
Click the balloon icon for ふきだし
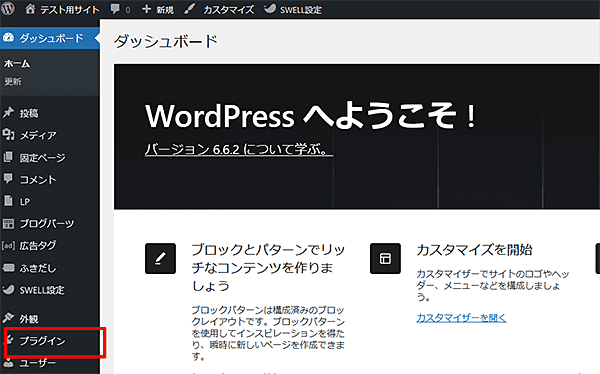point(8,268)
